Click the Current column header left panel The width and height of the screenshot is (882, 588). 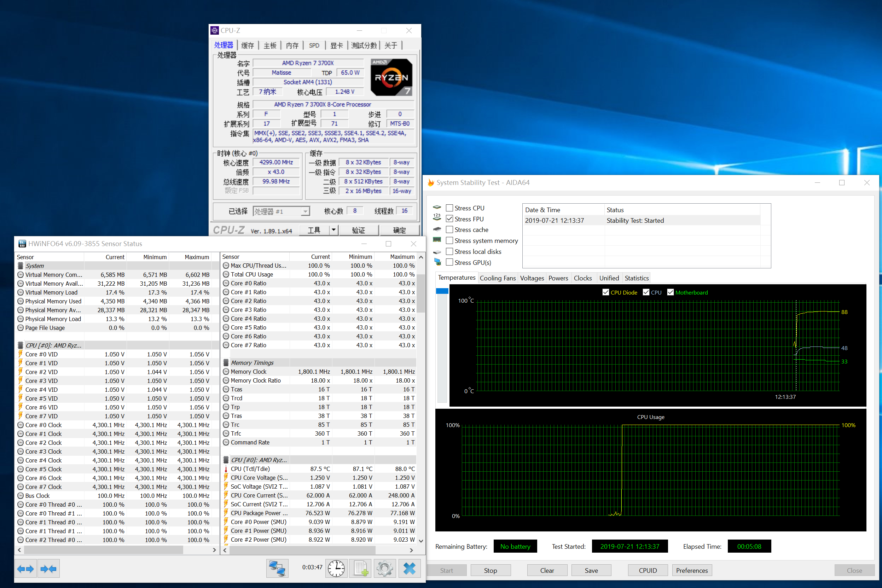[105, 257]
